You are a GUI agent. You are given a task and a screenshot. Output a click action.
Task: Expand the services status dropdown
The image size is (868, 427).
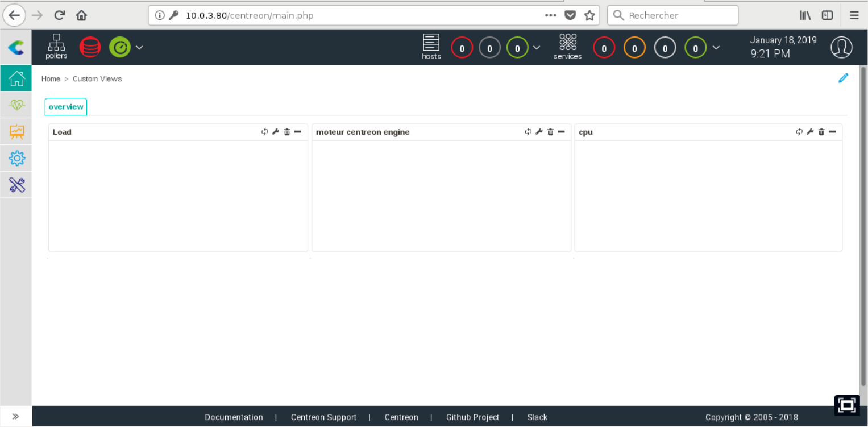click(716, 48)
